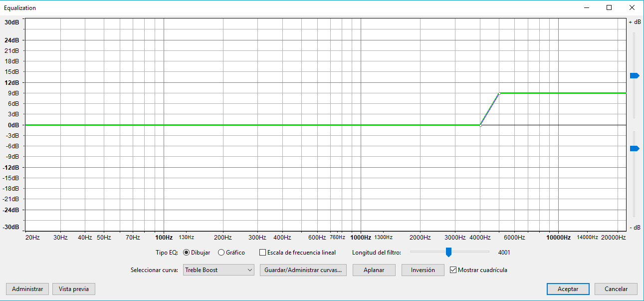Click the 20Hz frequency label
644x301 pixels.
coord(32,238)
